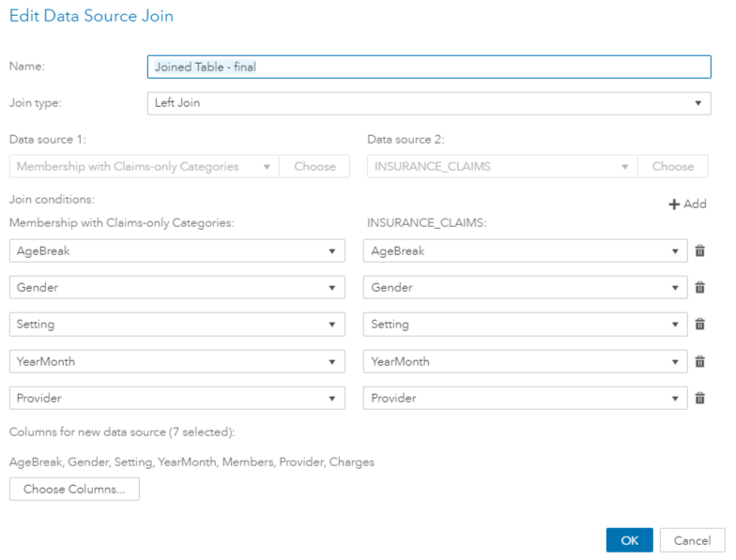This screenshot has width=736, height=560.
Task: Add a new join condition
Action: pyautogui.click(x=687, y=204)
